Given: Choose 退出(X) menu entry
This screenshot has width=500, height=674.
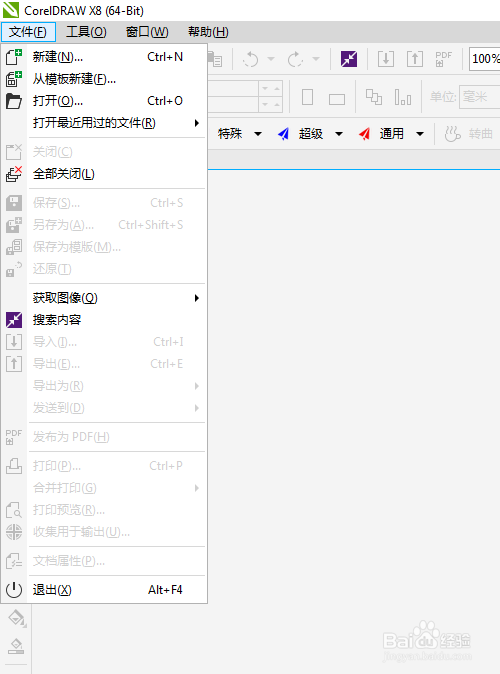Looking at the screenshot, I should click(x=104, y=590).
